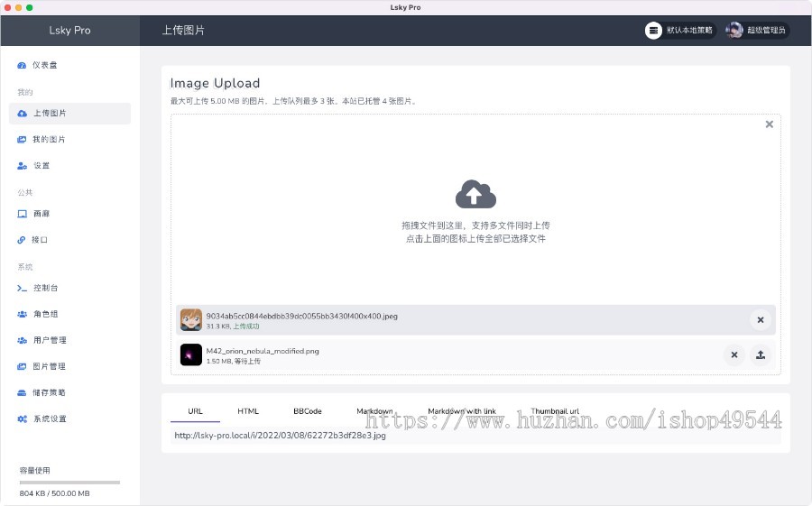Viewport: 812px width, 506px height.
Task: Open the 接口 API page
Action: click(69, 240)
